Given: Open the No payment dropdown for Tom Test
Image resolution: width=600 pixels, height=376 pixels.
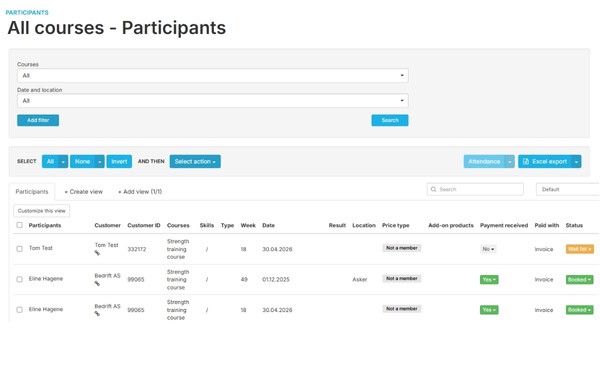Looking at the screenshot, I should pyautogui.click(x=488, y=249).
